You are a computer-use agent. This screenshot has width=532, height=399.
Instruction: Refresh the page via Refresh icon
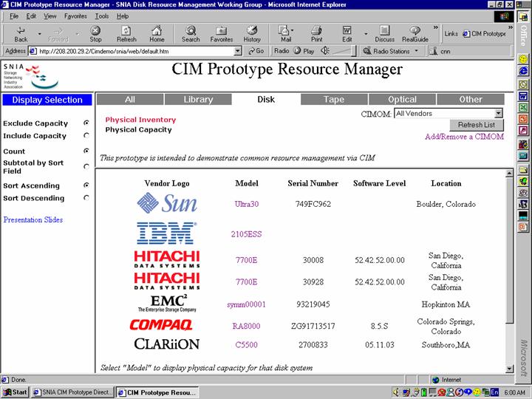126,34
